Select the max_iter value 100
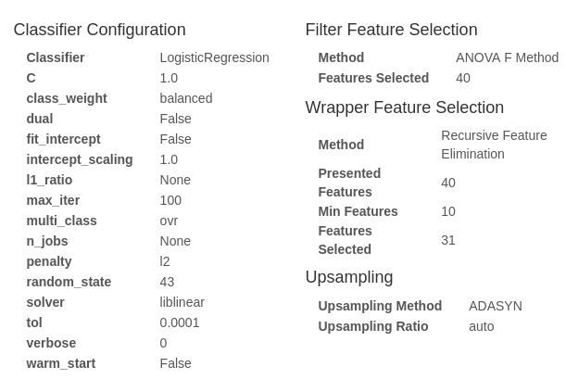 [x=170, y=200]
